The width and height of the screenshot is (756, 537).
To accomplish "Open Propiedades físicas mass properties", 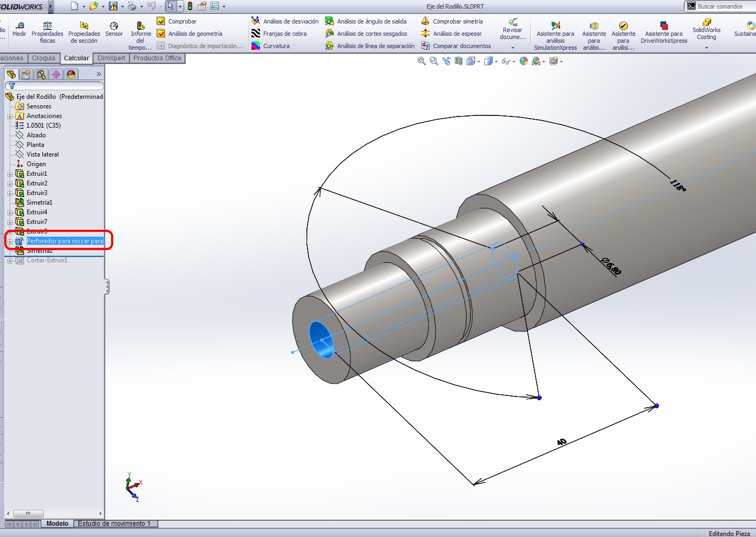I will point(48,33).
